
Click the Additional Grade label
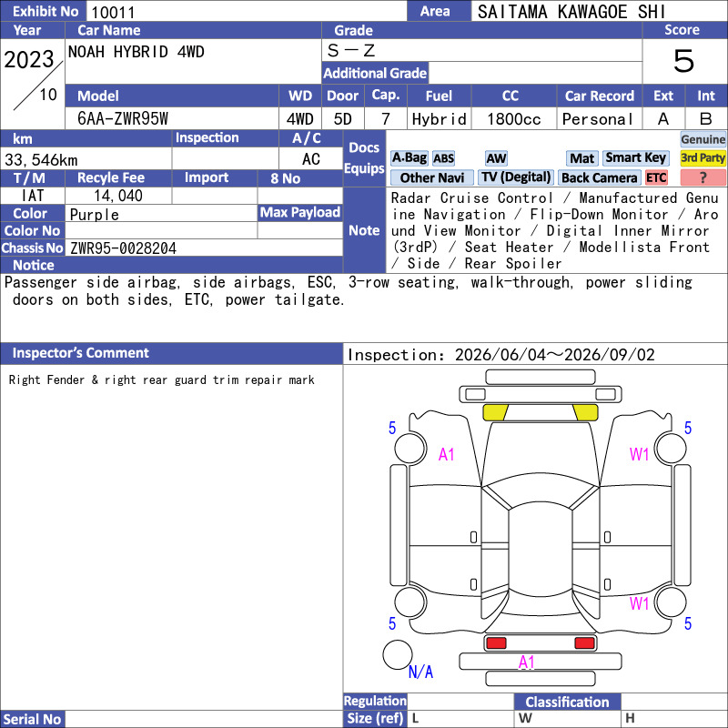pos(375,74)
